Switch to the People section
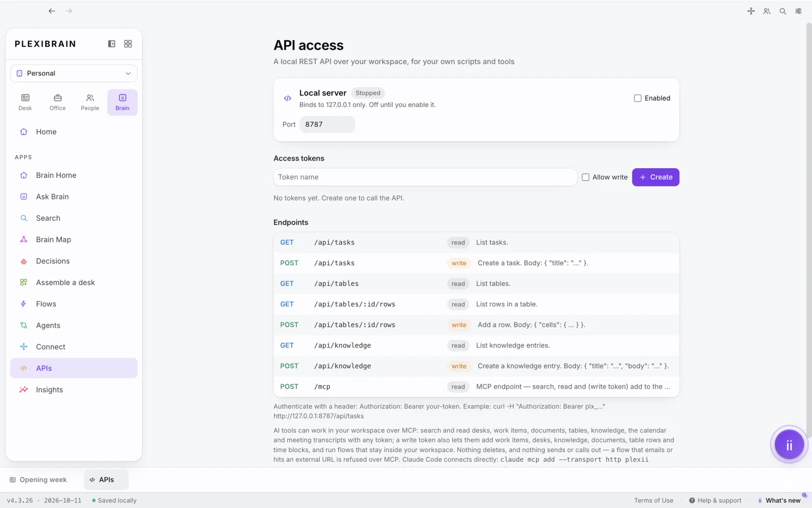The width and height of the screenshot is (812, 508). (x=90, y=102)
